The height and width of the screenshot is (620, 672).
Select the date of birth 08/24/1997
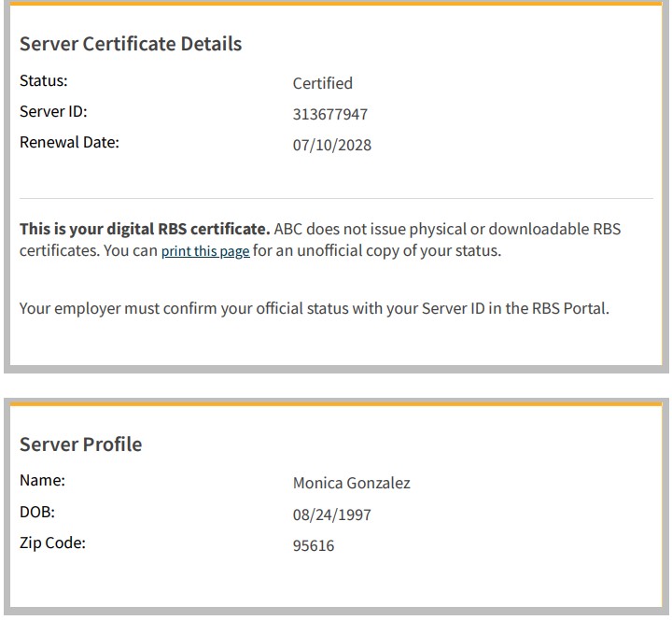tap(331, 514)
